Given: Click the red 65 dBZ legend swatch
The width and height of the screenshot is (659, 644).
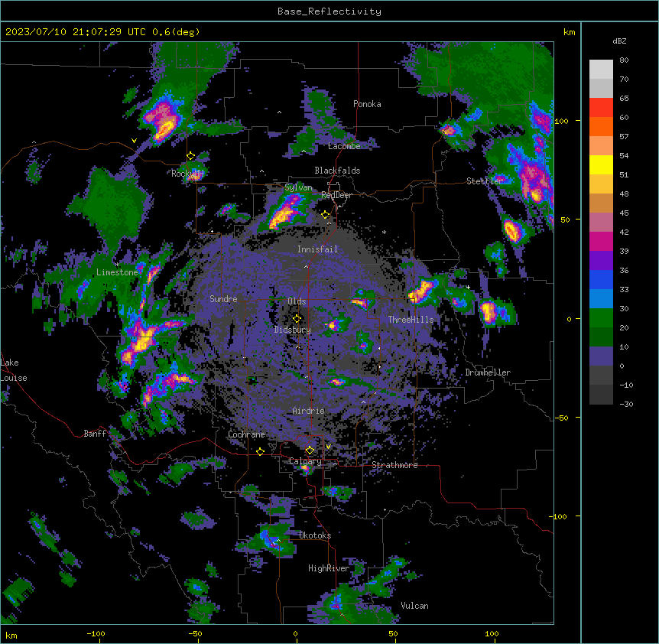Looking at the screenshot, I should coord(601,108).
